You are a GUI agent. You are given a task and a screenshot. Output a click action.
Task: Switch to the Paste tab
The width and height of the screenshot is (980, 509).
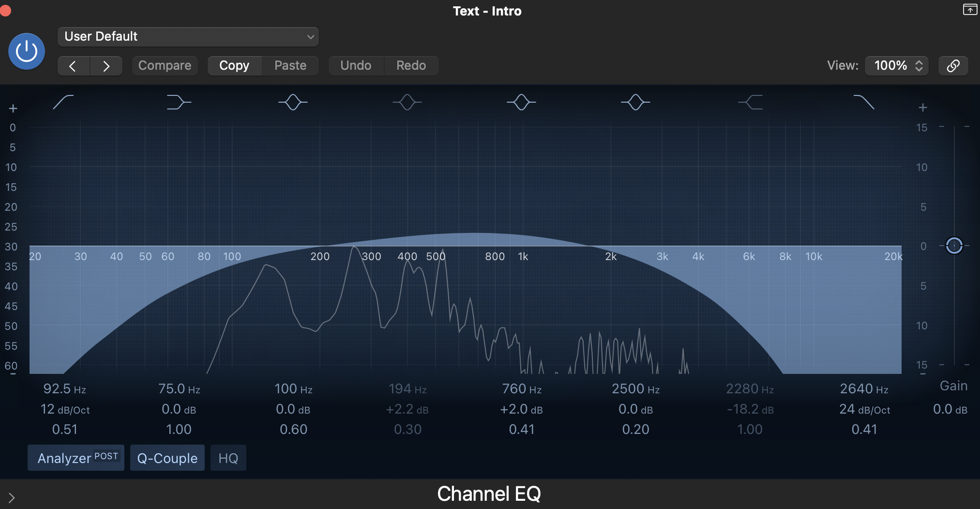(290, 65)
